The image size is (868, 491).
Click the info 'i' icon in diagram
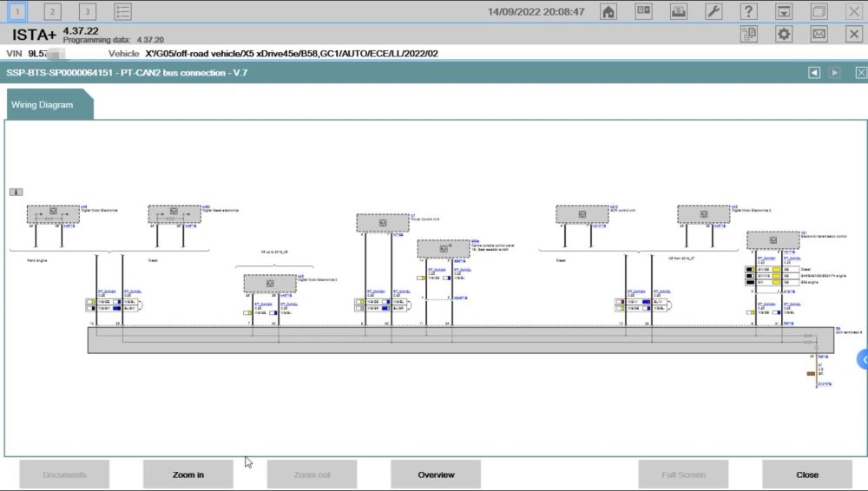(16, 192)
